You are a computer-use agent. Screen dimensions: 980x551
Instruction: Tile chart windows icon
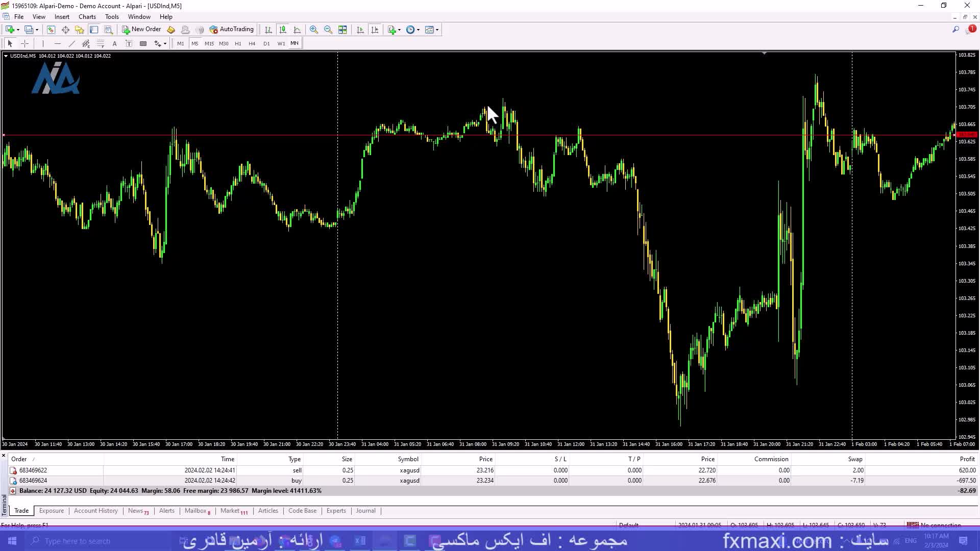tap(342, 30)
